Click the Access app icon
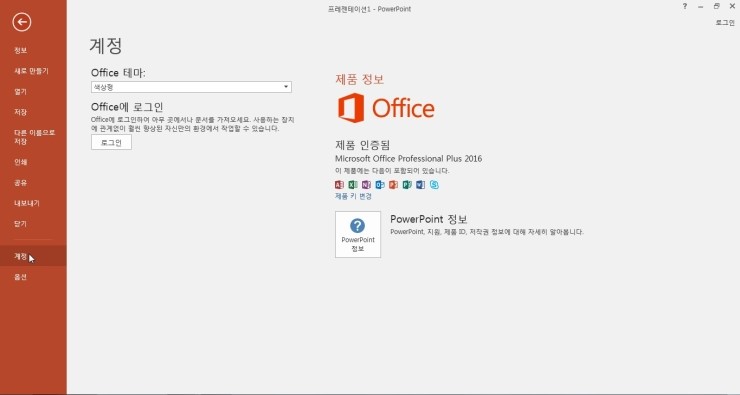Image resolution: width=740 pixels, height=395 pixels. click(339, 185)
